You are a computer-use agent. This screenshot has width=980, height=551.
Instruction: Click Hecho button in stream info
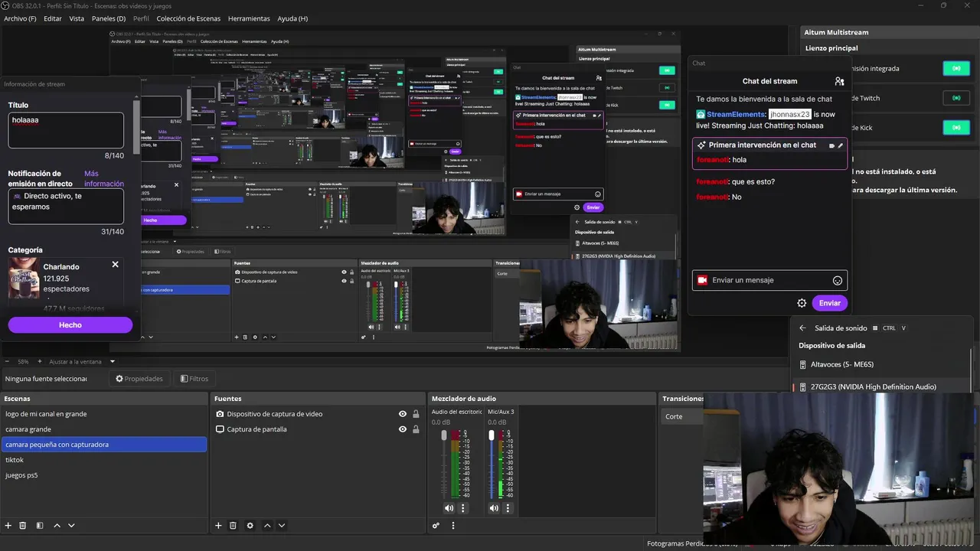point(70,325)
